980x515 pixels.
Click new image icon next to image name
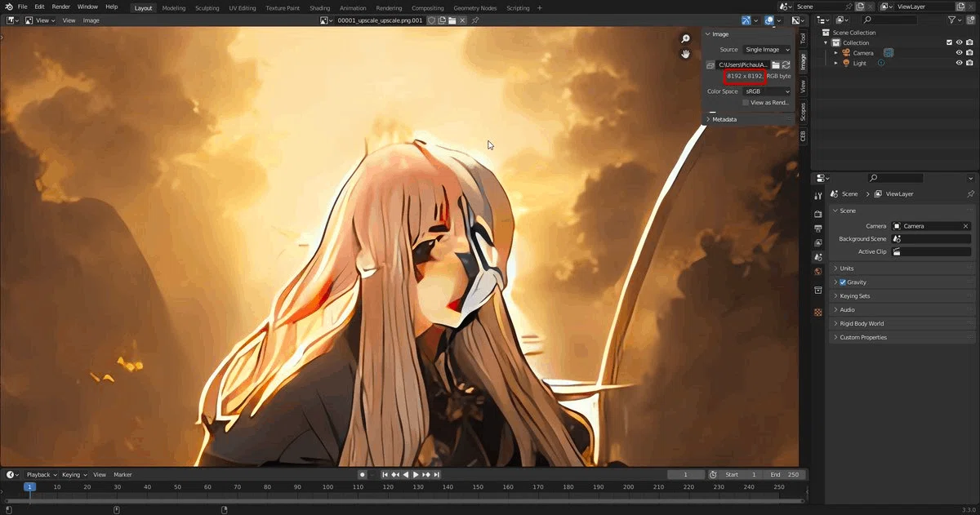[x=441, y=20]
